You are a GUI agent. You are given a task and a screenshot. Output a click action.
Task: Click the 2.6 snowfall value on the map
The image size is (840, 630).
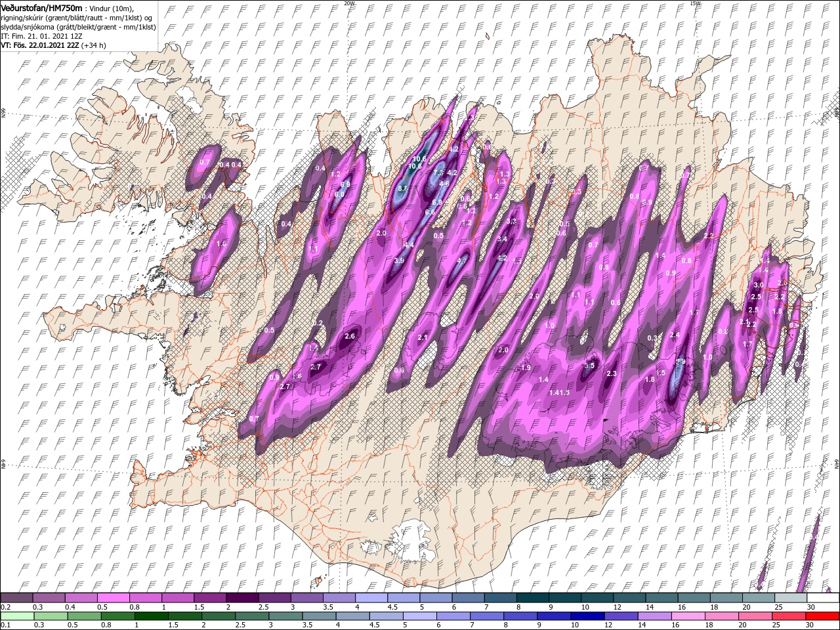click(x=350, y=336)
